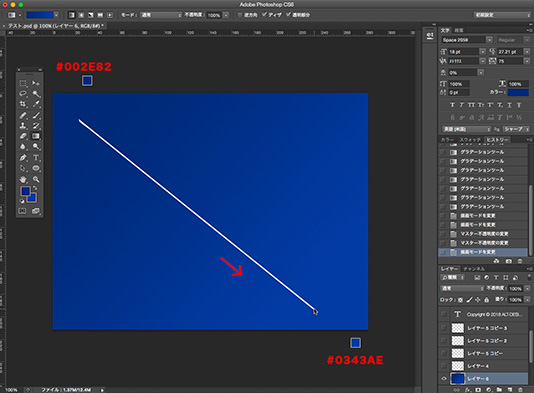The height and width of the screenshot is (393, 534).
Task: Choose angle gradient style in options bar
Action: (x=91, y=15)
